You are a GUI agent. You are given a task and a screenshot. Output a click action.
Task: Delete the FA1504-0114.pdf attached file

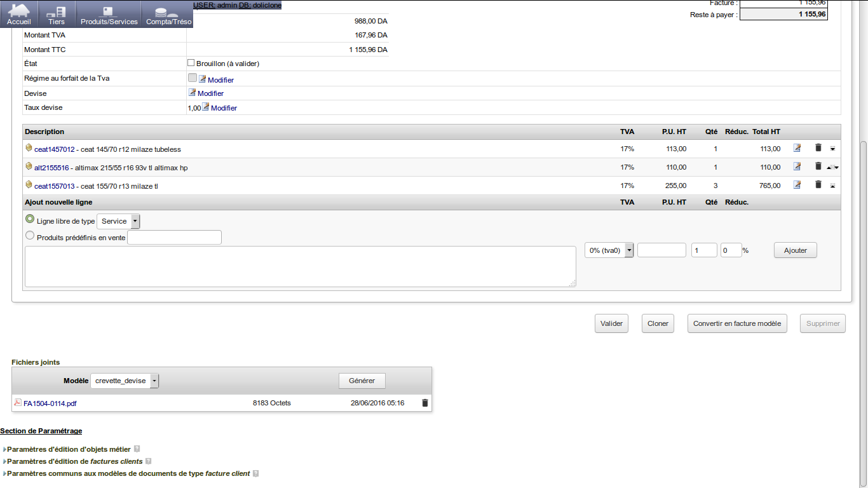425,403
